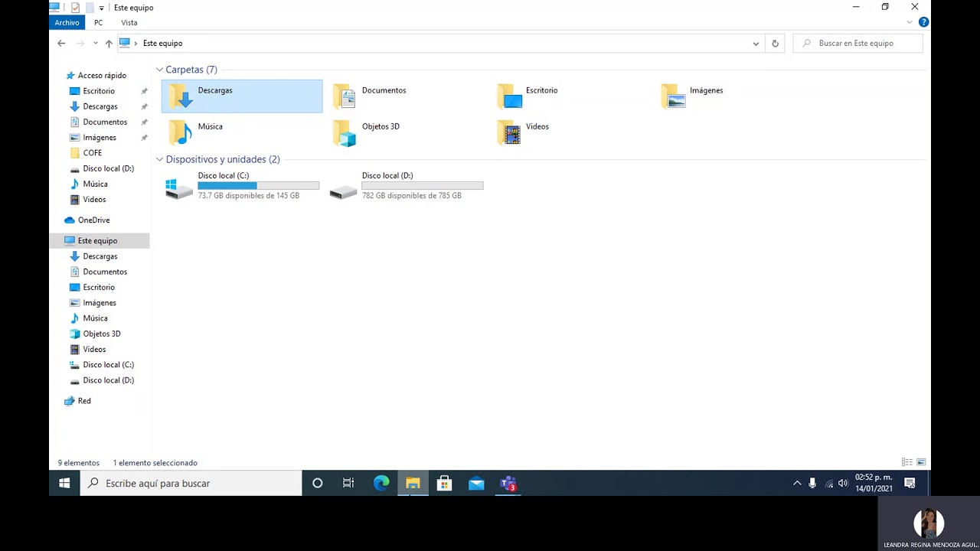The height and width of the screenshot is (551, 980).
Task: Select Red in navigation pane
Action: click(x=84, y=401)
